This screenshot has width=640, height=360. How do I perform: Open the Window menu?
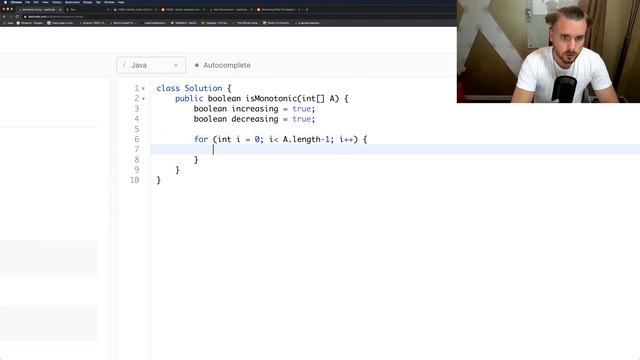[x=109, y=2]
